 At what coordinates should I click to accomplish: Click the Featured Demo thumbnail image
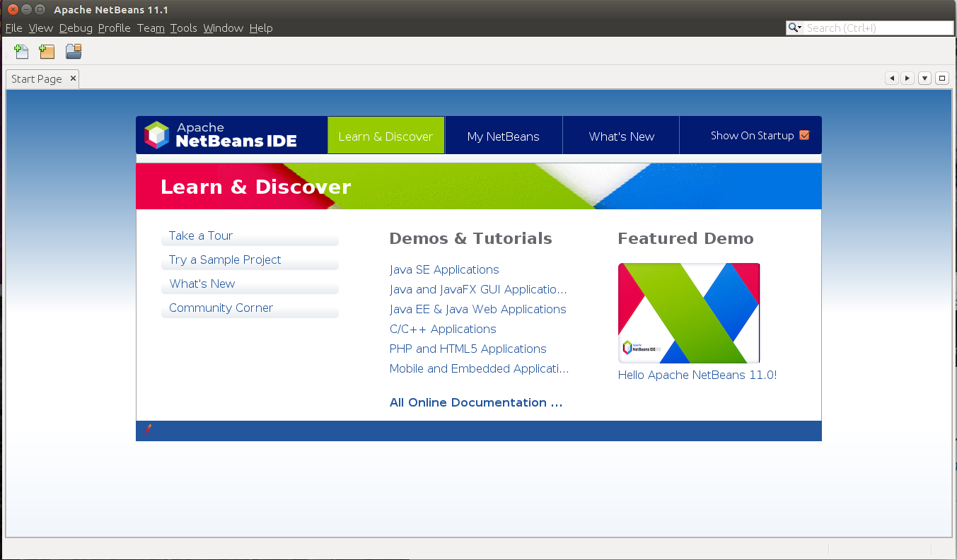689,313
